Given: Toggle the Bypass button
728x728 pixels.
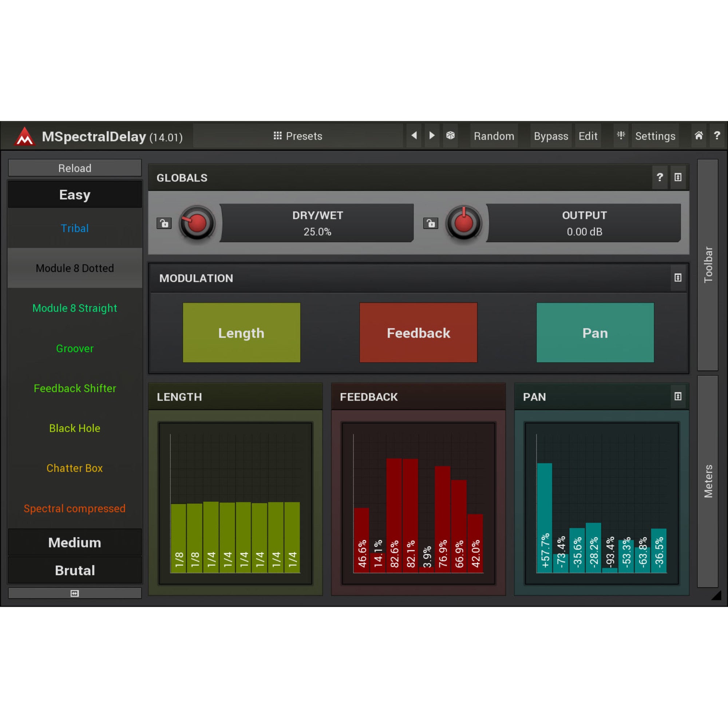Looking at the screenshot, I should tap(550, 136).
